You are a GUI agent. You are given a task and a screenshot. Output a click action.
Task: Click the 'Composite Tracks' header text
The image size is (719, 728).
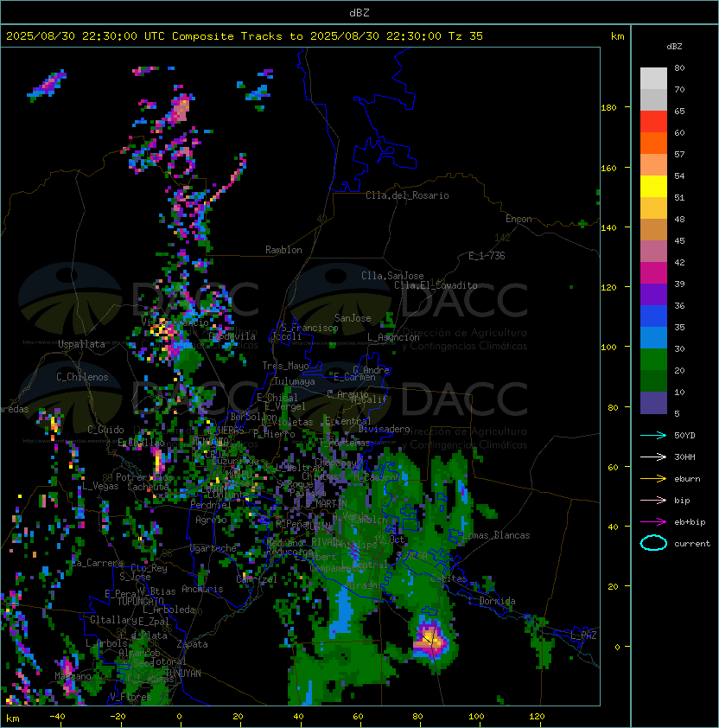coord(227,36)
